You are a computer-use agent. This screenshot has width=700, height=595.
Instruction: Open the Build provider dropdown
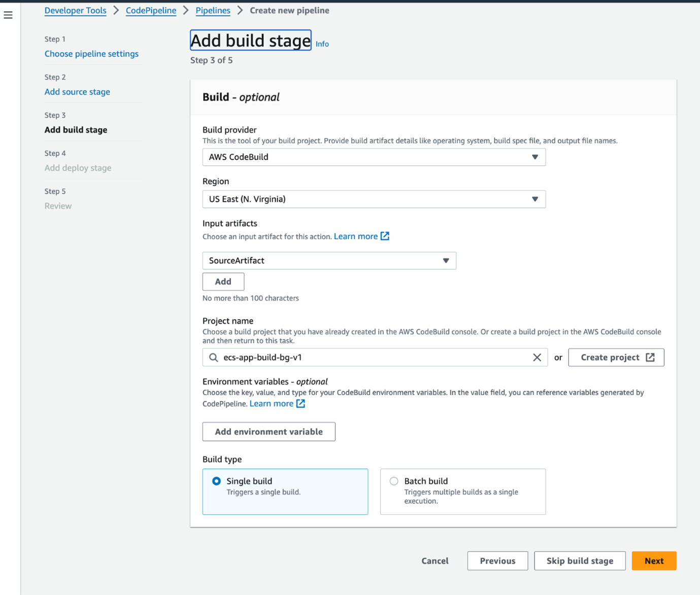(374, 157)
